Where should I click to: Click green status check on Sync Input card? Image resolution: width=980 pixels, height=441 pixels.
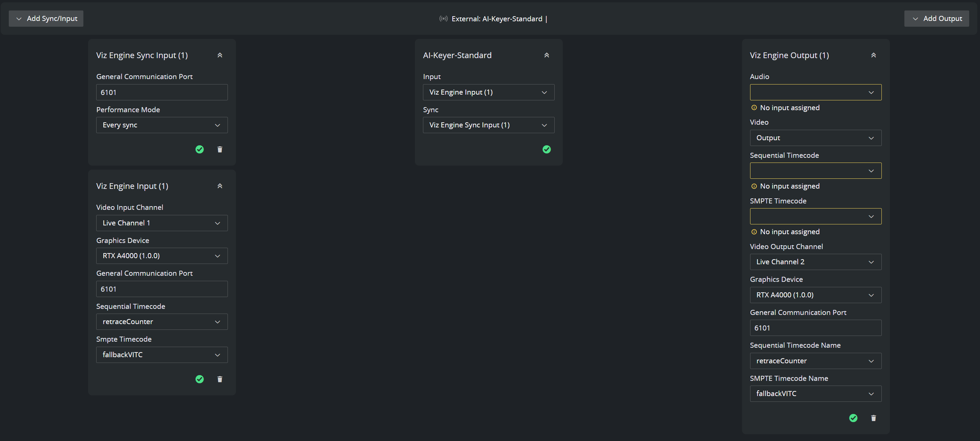click(200, 149)
